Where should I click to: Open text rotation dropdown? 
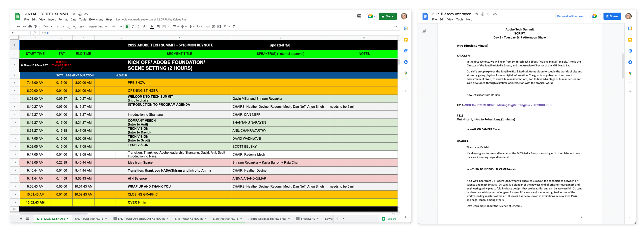tap(199, 27)
